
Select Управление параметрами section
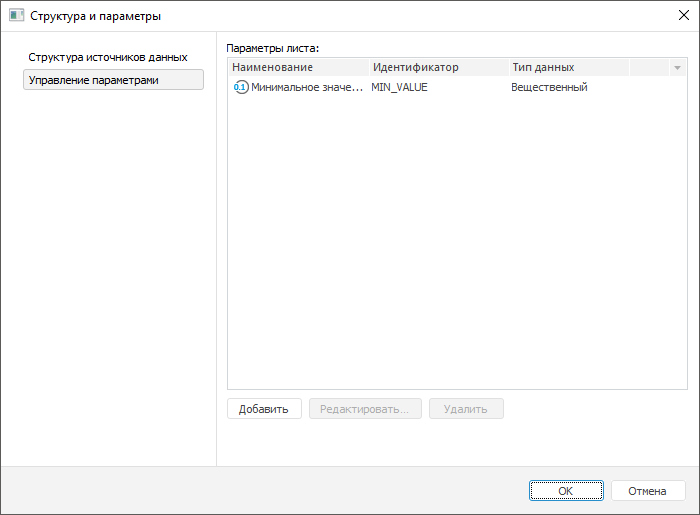coord(113,80)
